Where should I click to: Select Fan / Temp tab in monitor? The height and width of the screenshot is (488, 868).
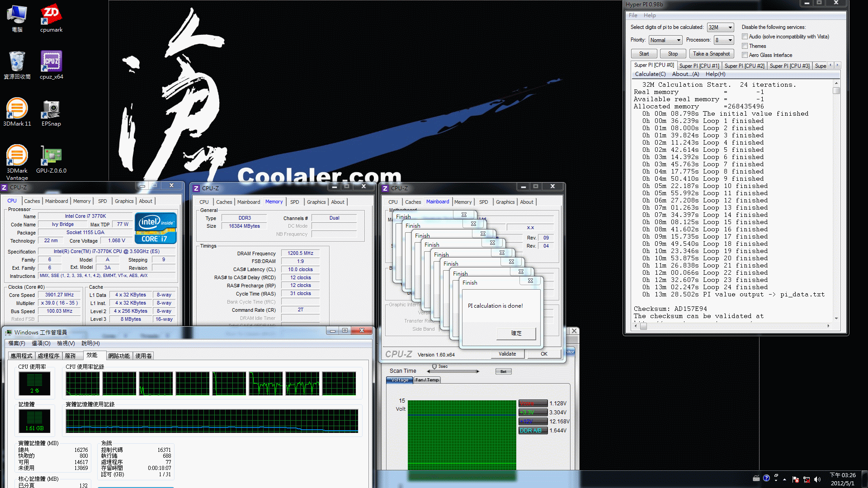click(427, 380)
